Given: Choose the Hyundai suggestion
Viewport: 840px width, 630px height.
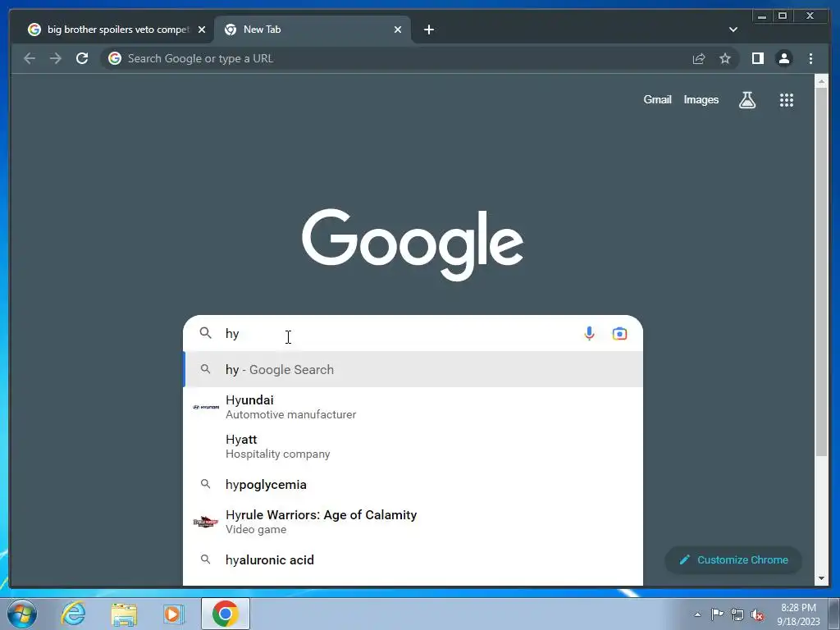Looking at the screenshot, I should pyautogui.click(x=413, y=407).
